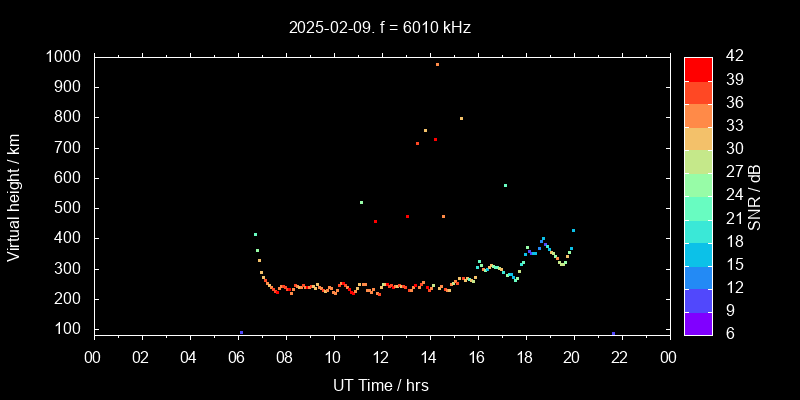Screen dimensions: 800x400
Task: Select the 'Virtual height / km' axis label
Action: click(14, 196)
